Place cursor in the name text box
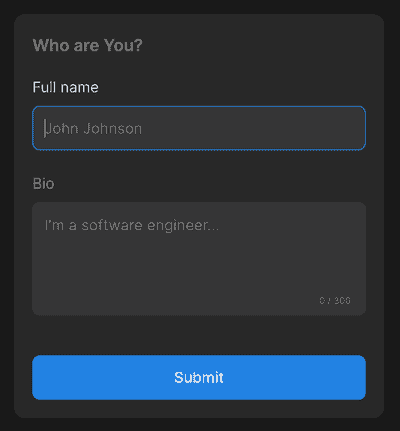This screenshot has height=431, width=400. coord(199,128)
